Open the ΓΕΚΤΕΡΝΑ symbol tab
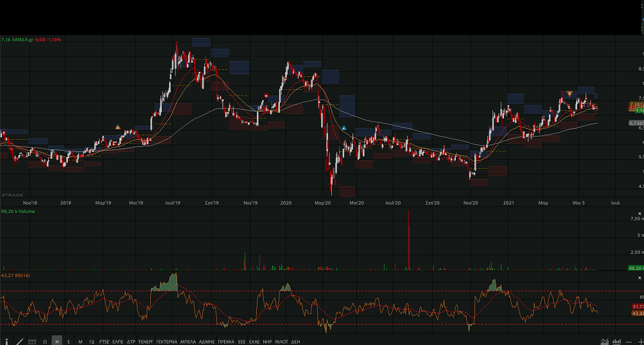The image size is (644, 345). tap(166, 342)
